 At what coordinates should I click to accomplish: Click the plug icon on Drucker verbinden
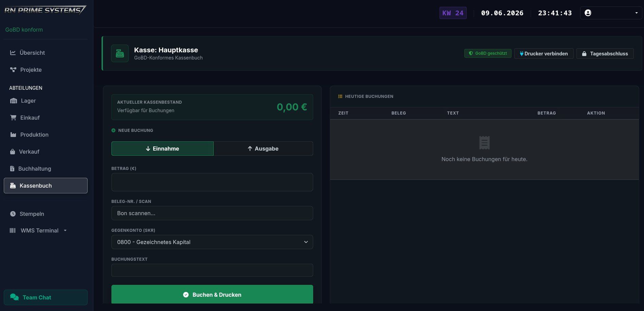point(521,54)
